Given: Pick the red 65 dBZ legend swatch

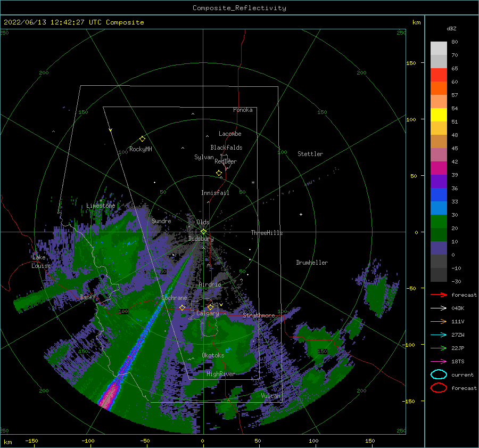Looking at the screenshot, I should (439, 75).
